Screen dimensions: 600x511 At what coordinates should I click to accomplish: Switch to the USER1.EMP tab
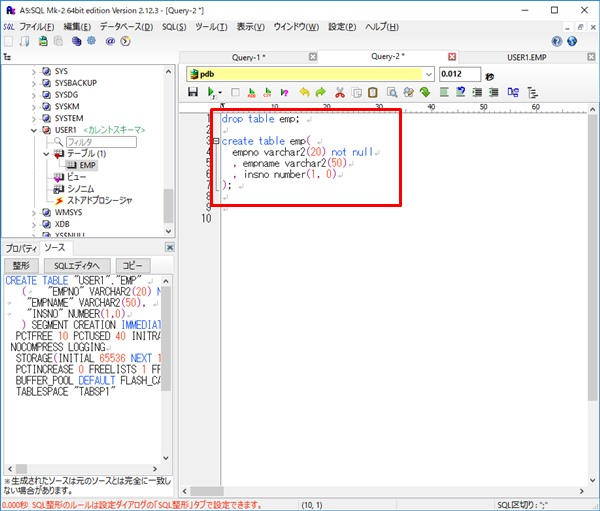click(x=527, y=57)
